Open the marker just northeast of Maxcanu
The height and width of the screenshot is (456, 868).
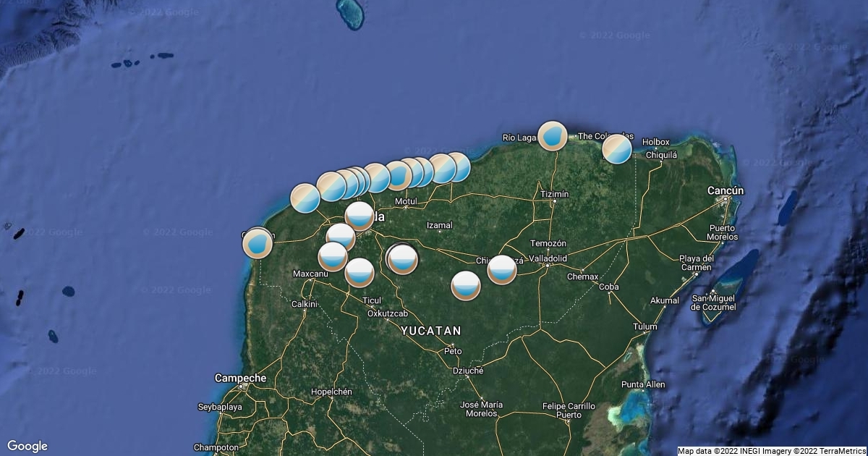[x=333, y=257]
